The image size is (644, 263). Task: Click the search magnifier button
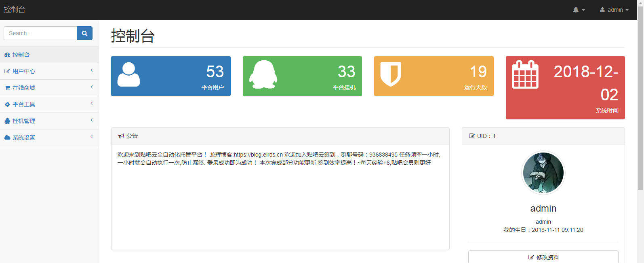[x=84, y=33]
